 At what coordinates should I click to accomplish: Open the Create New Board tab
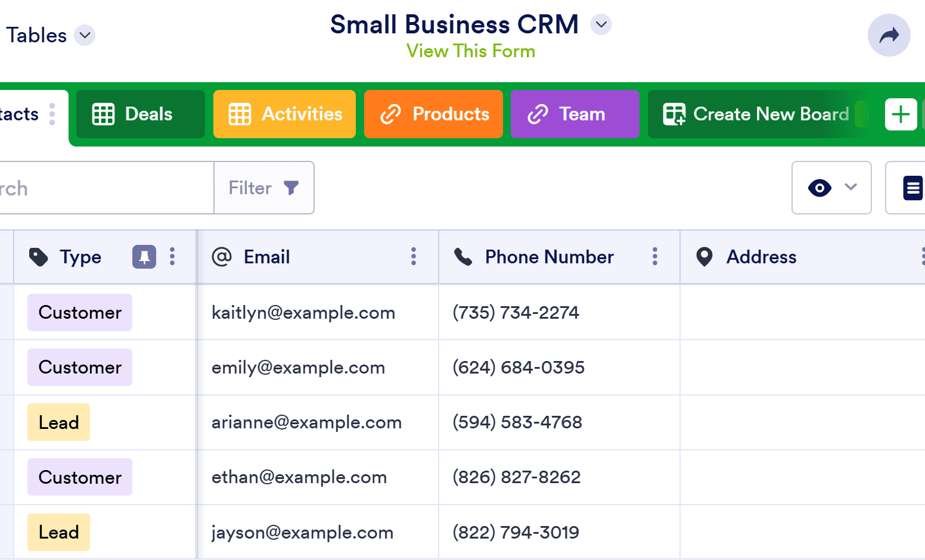(757, 114)
